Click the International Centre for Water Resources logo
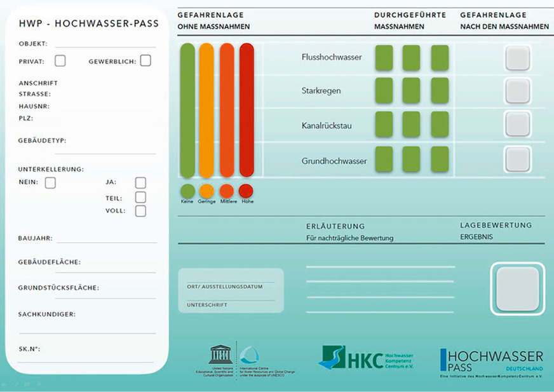554x392 pixels. point(249,355)
